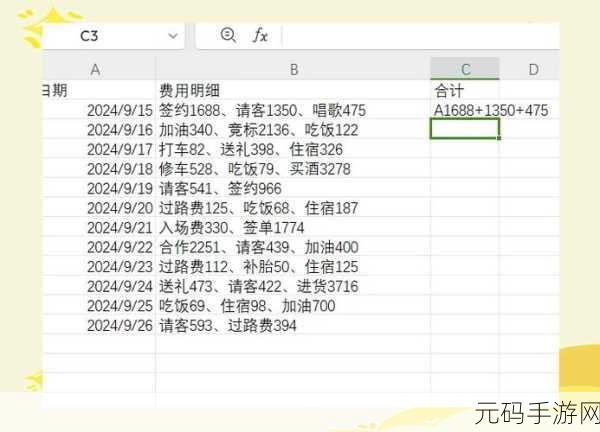Select column B header

tap(293, 69)
